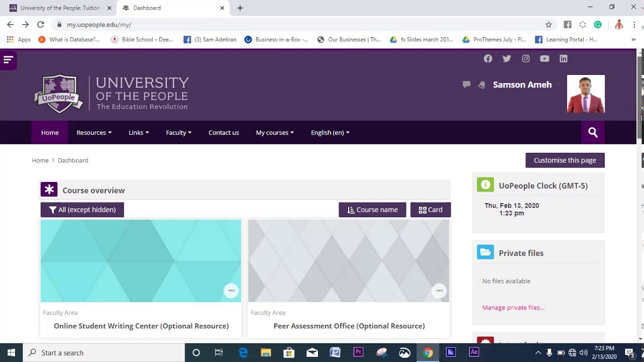Open the English (en) language dropdown
This screenshot has width=644, height=362.
(330, 133)
